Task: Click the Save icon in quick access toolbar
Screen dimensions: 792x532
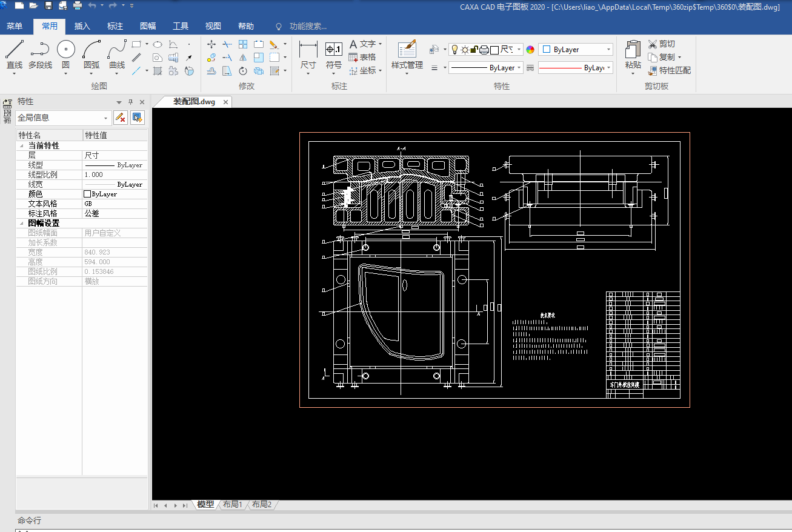Action: click(48, 5)
